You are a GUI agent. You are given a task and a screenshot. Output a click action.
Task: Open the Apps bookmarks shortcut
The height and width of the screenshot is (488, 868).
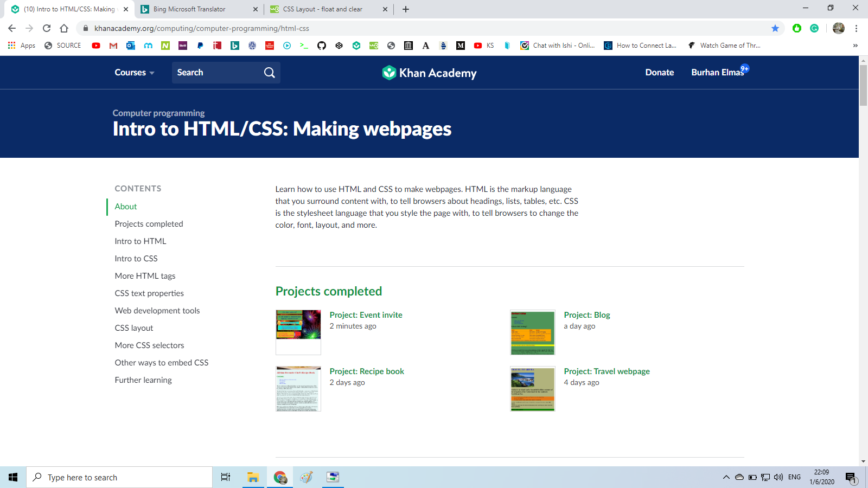pos(22,46)
